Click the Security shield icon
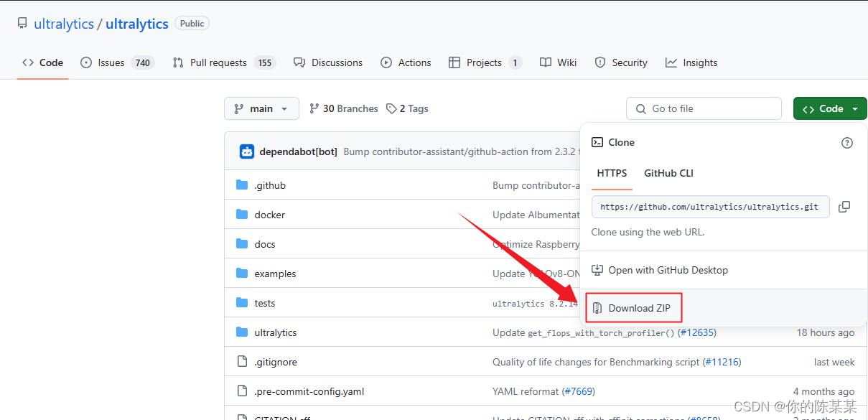 600,62
